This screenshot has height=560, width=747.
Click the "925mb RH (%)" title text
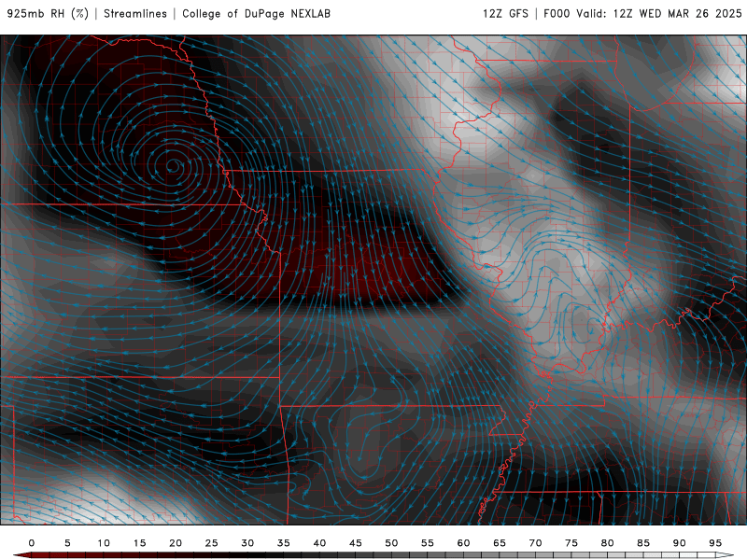click(49, 14)
